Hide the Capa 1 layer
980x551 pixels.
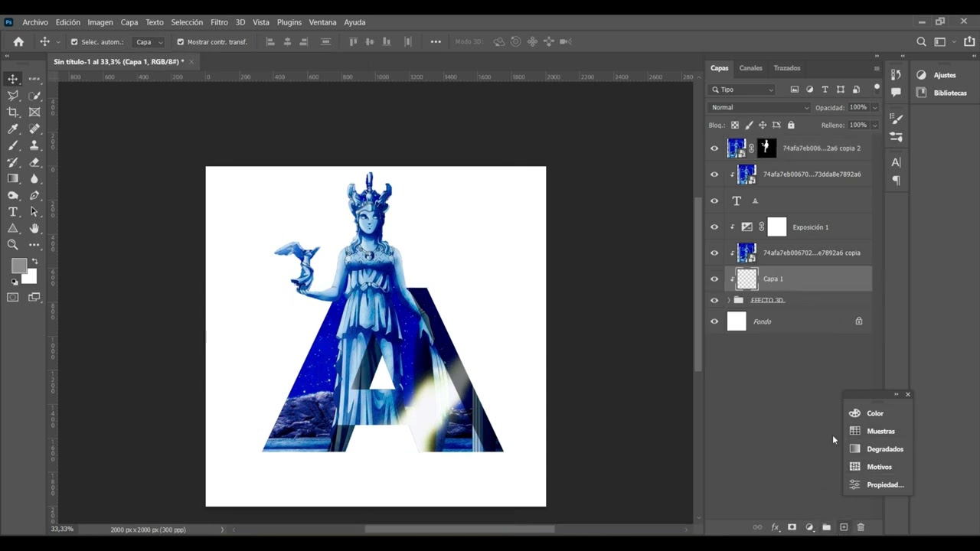click(714, 279)
